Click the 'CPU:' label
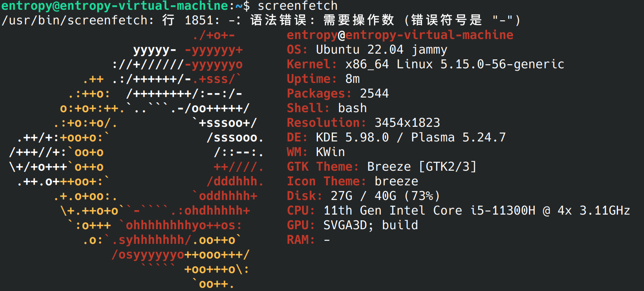 [301, 211]
